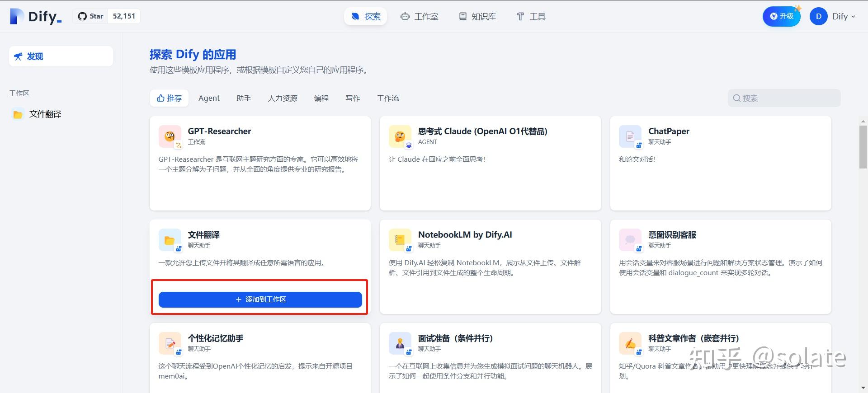Screen dimensions: 868x393
Task: Click the 工作区 sidebar section label
Action: click(x=19, y=94)
